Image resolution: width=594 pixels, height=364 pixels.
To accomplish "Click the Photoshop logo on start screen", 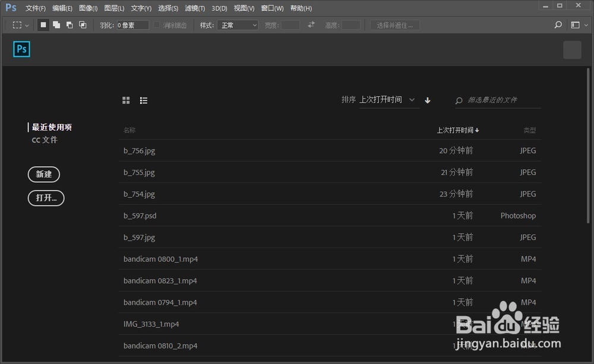I will [x=21, y=49].
